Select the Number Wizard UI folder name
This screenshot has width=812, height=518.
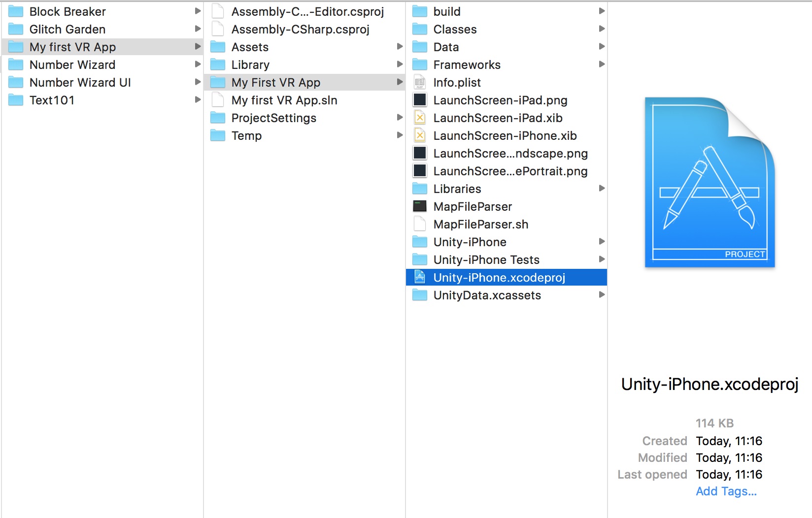(x=80, y=82)
